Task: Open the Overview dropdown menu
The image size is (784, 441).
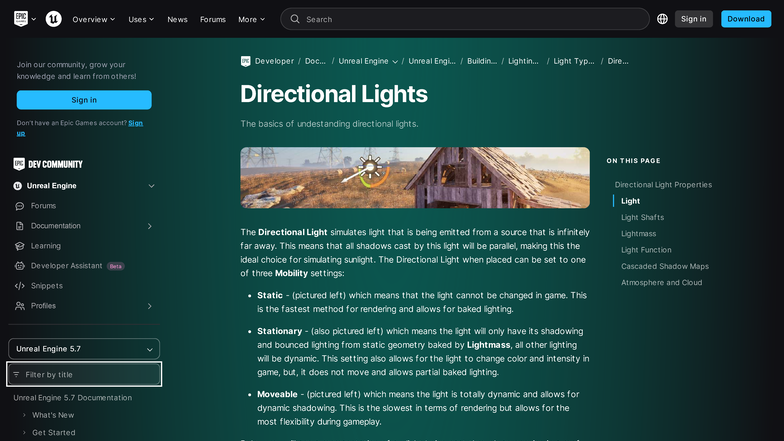Action: 94,19
